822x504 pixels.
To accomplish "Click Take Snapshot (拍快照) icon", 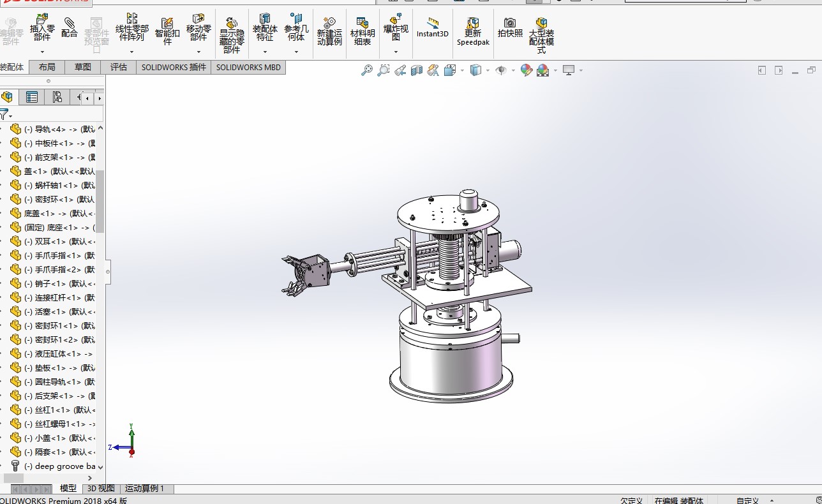I will point(510,28).
